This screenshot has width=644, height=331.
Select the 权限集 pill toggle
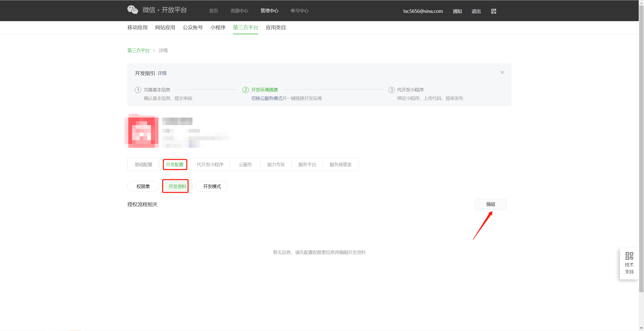(x=143, y=186)
